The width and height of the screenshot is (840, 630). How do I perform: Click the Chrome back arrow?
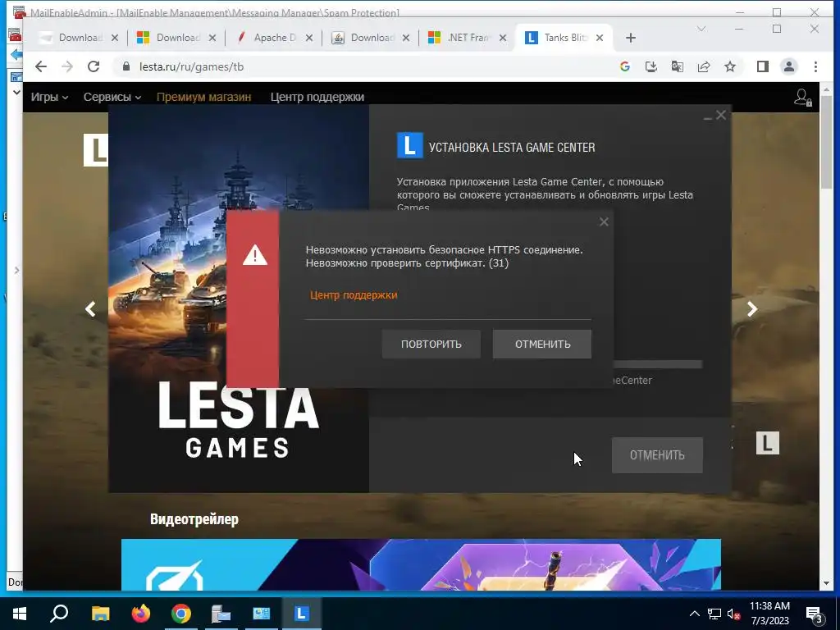[41, 66]
